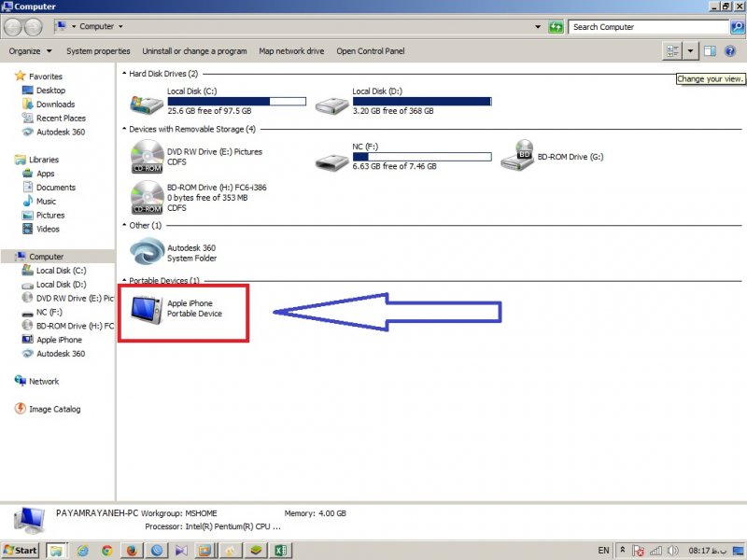
Task: Collapse the Other group
Action: pos(124,225)
